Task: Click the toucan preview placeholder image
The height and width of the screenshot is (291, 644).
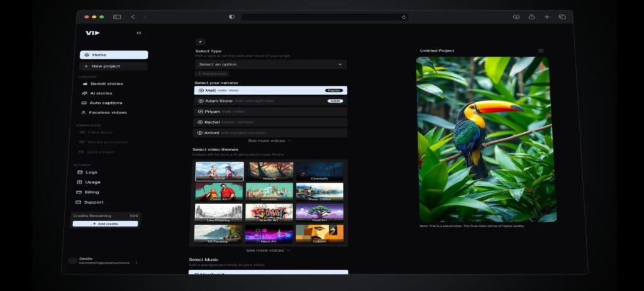Action: pos(487,139)
